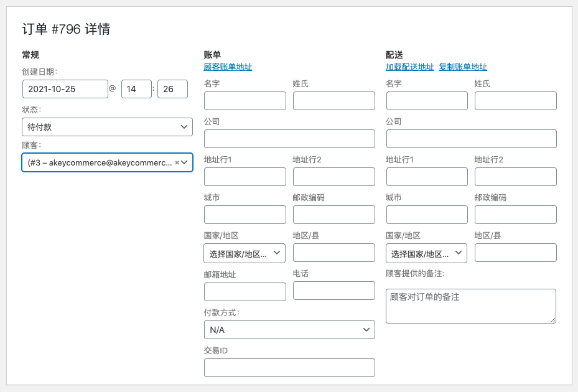Click the billing 公司 input field
This screenshot has width=578, height=392.
(289, 139)
